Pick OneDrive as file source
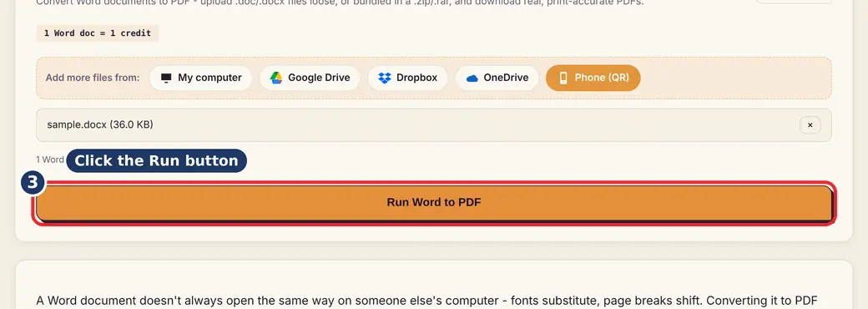 pos(497,78)
